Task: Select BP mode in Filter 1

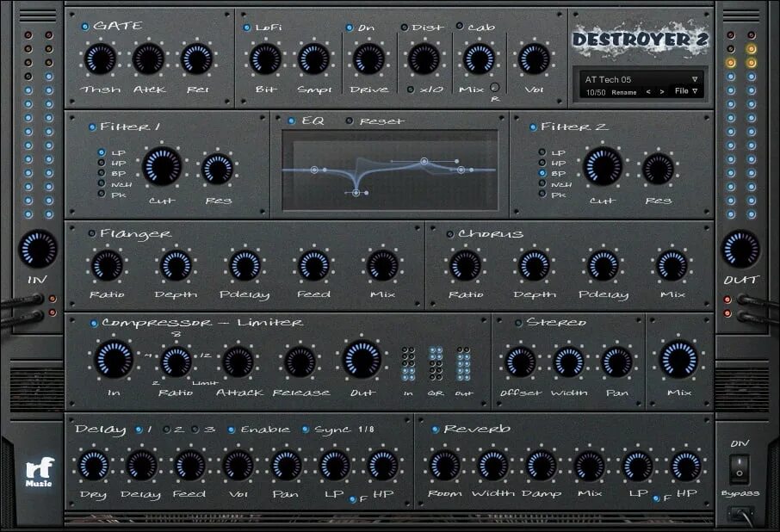Action: coord(102,173)
